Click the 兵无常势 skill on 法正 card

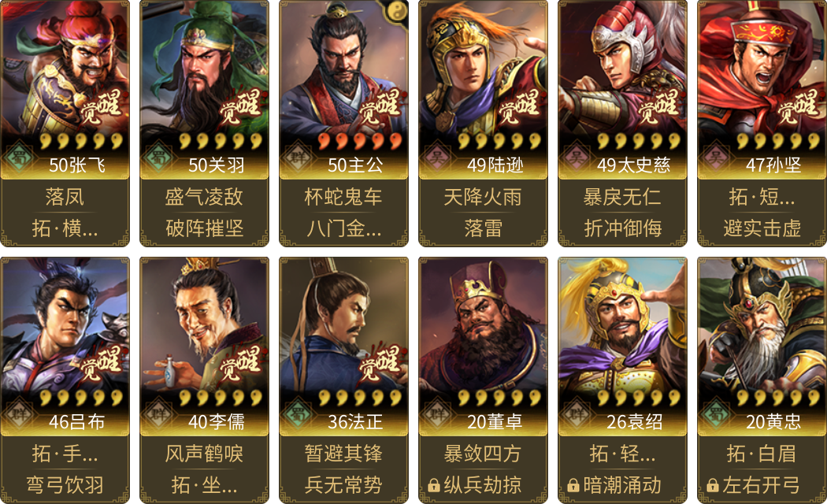[x=343, y=485]
